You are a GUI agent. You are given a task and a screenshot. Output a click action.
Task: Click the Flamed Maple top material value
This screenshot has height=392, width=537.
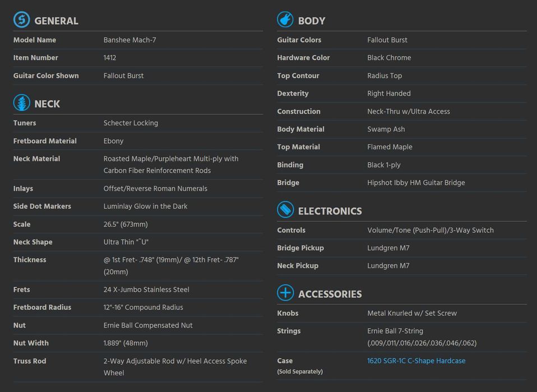click(390, 147)
